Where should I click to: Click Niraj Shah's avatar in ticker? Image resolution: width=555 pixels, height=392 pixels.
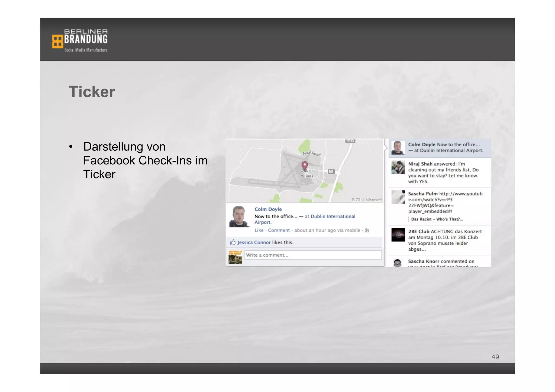[398, 167]
